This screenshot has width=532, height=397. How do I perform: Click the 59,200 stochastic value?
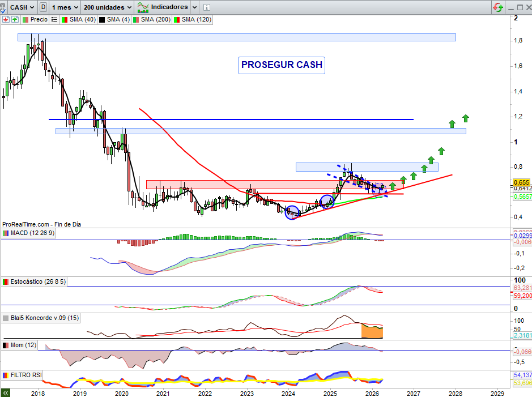(x=522, y=296)
